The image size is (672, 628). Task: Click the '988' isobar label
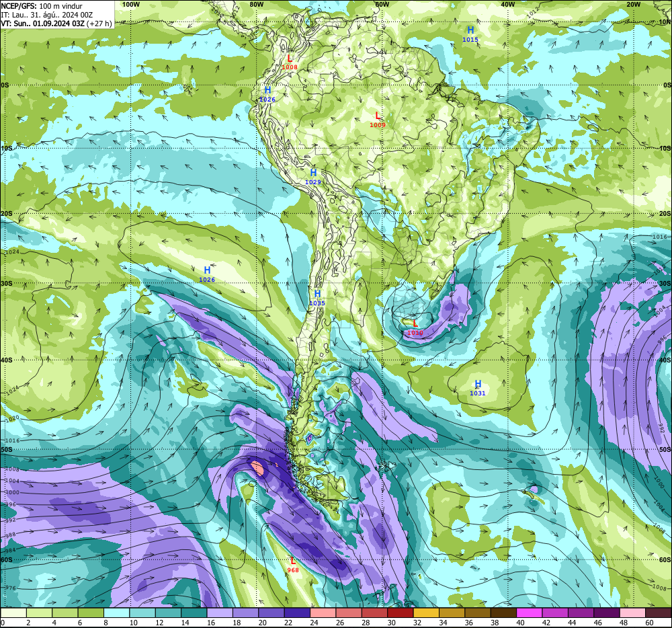point(11,535)
